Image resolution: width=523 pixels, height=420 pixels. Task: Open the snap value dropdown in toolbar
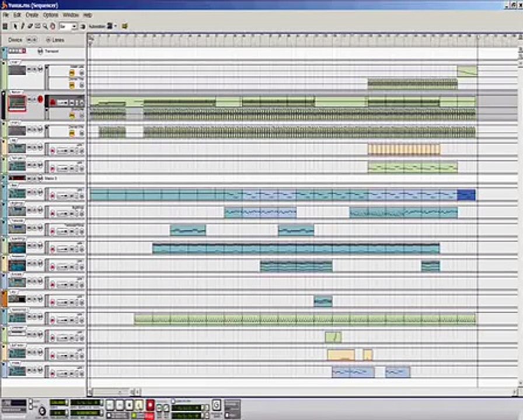(x=68, y=26)
